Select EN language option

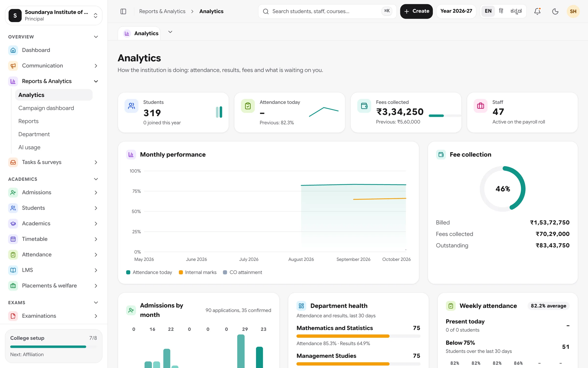tap(488, 11)
